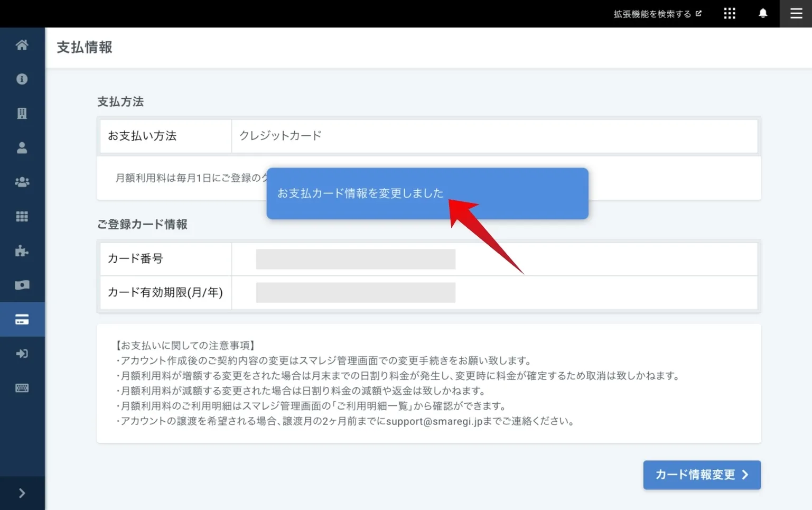Select the single user sidebar icon
812x510 pixels.
point(22,148)
